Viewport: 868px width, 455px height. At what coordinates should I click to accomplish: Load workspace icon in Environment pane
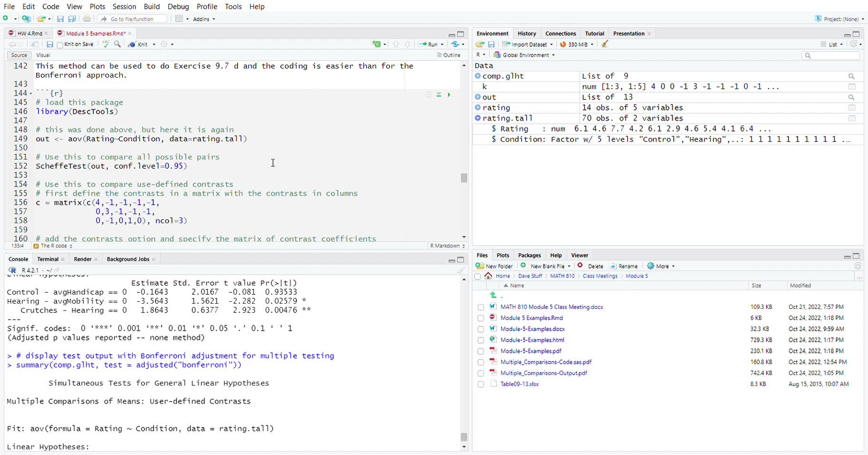click(x=480, y=44)
